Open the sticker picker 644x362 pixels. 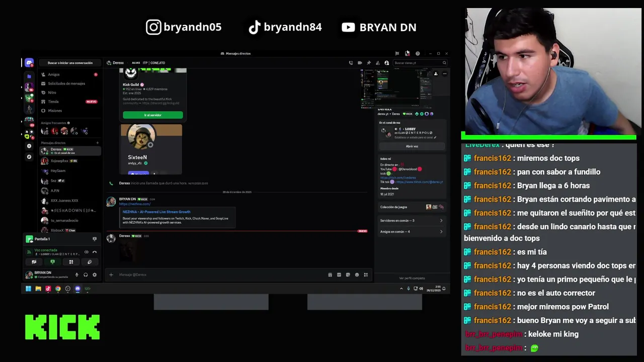[x=348, y=275]
